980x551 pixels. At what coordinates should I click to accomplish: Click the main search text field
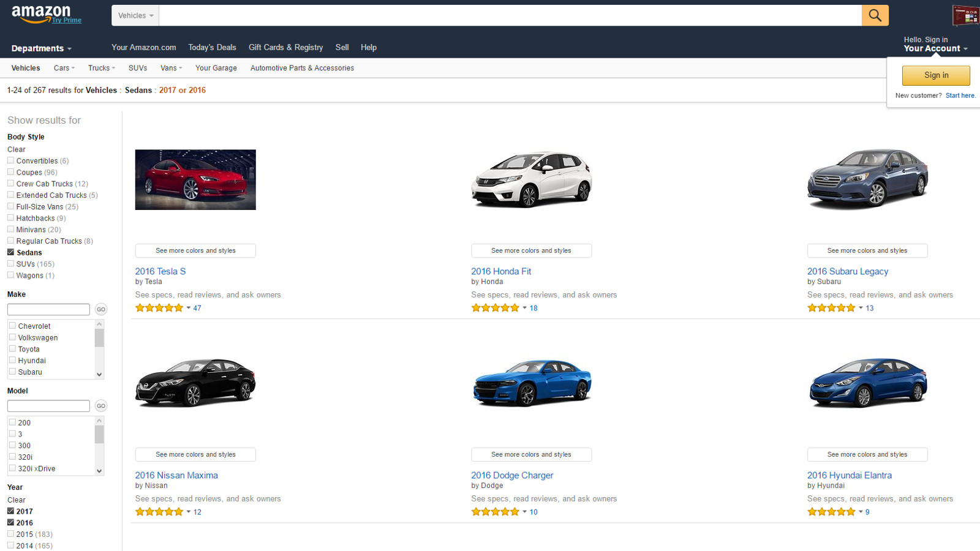click(510, 15)
